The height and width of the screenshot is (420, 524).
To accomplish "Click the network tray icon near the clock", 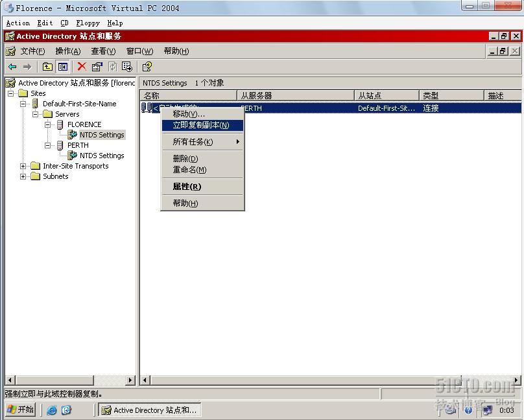I will [x=488, y=410].
